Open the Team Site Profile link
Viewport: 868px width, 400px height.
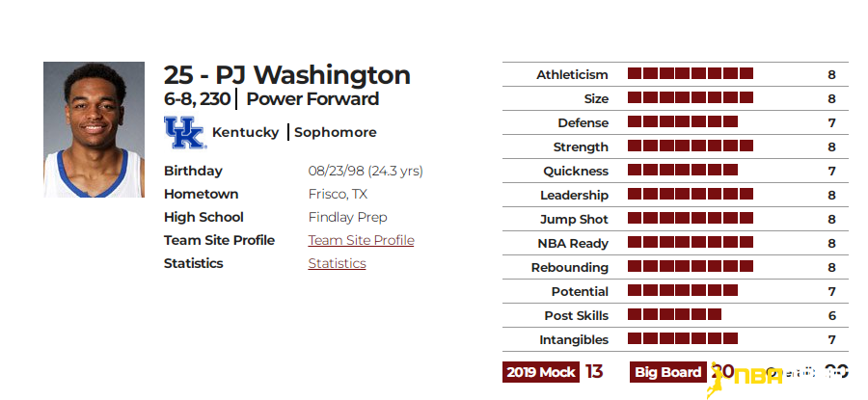pos(361,240)
